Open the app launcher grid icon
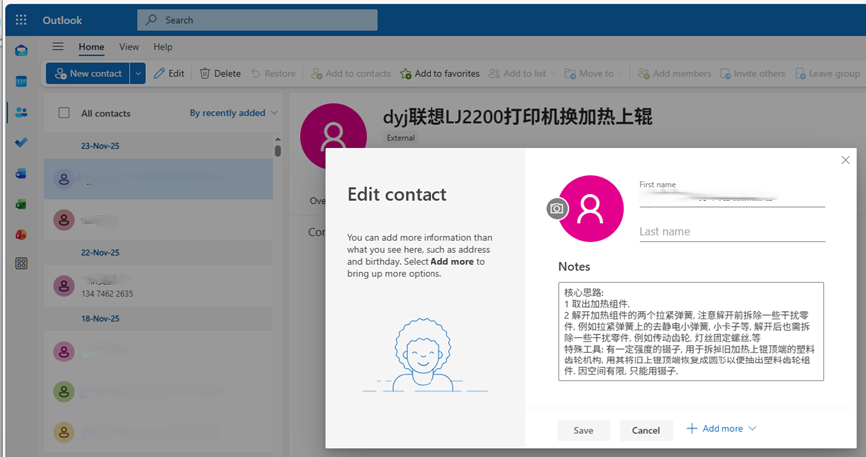Screen dimensions: 866x457 coord(21,20)
